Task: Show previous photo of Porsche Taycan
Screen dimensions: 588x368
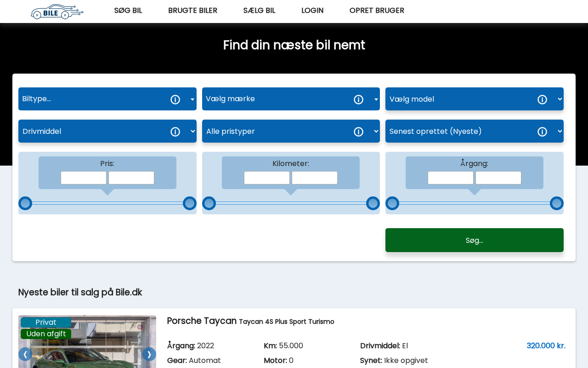Action: pos(25,354)
